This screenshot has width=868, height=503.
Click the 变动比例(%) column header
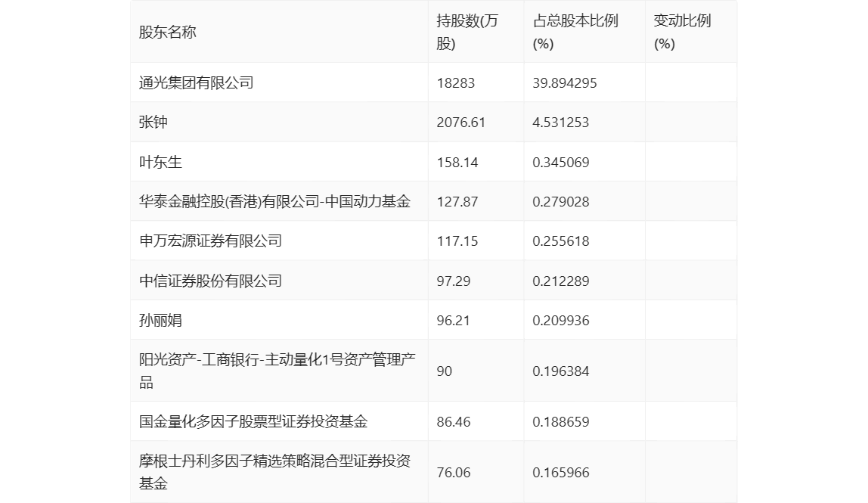tap(682, 32)
